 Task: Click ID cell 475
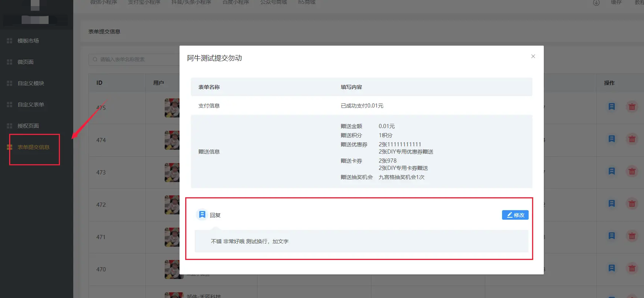coord(101,108)
